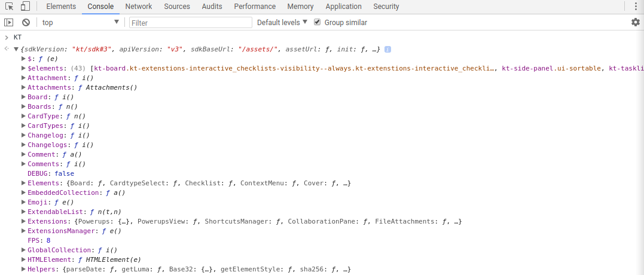Expand the Comments property
The width and height of the screenshot is (644, 275).
tap(24, 164)
